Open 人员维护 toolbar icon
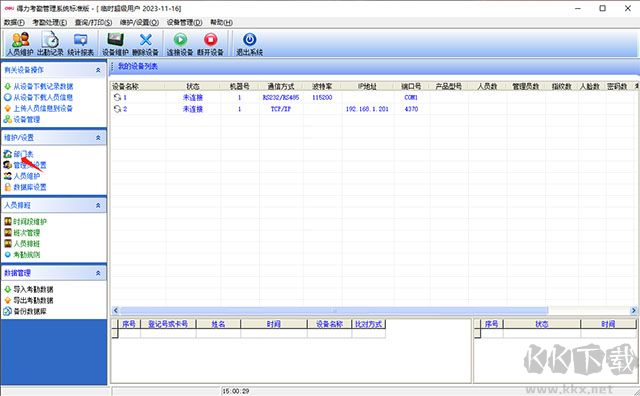Screen dimensions: 640x396 click(x=20, y=44)
